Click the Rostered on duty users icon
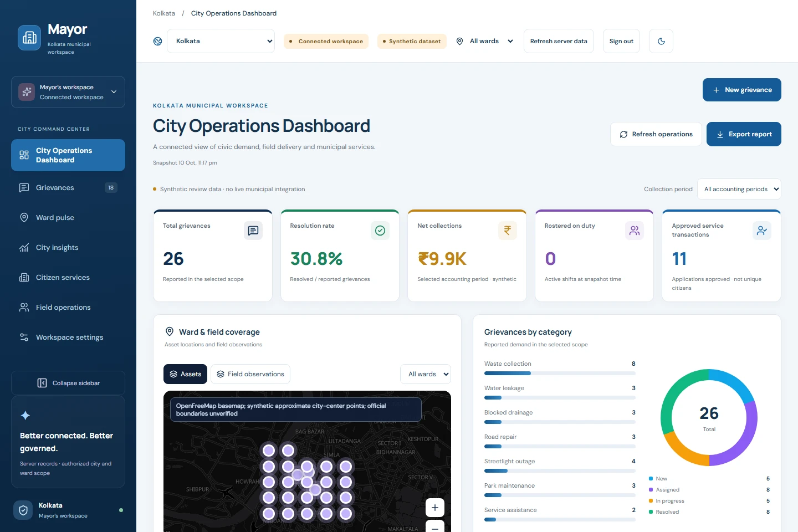The width and height of the screenshot is (798, 532). click(635, 231)
